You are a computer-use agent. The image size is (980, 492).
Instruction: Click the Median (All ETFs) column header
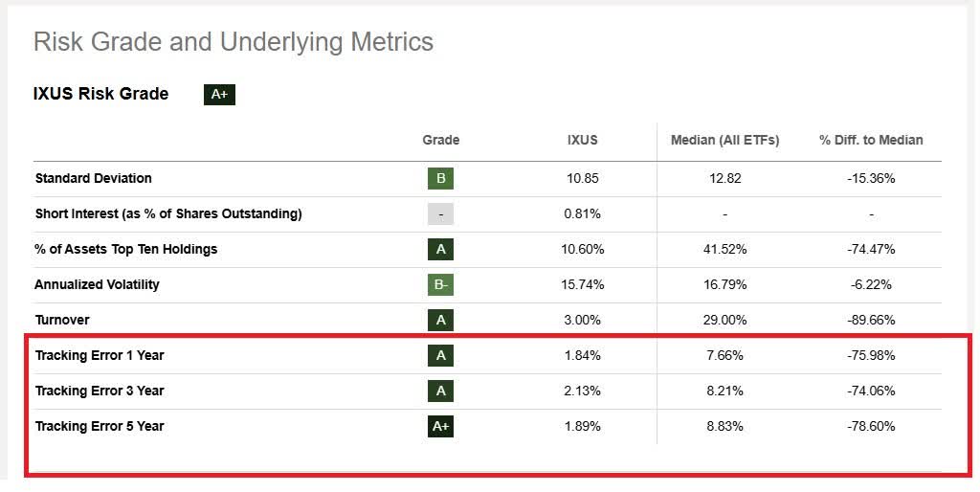(x=724, y=140)
